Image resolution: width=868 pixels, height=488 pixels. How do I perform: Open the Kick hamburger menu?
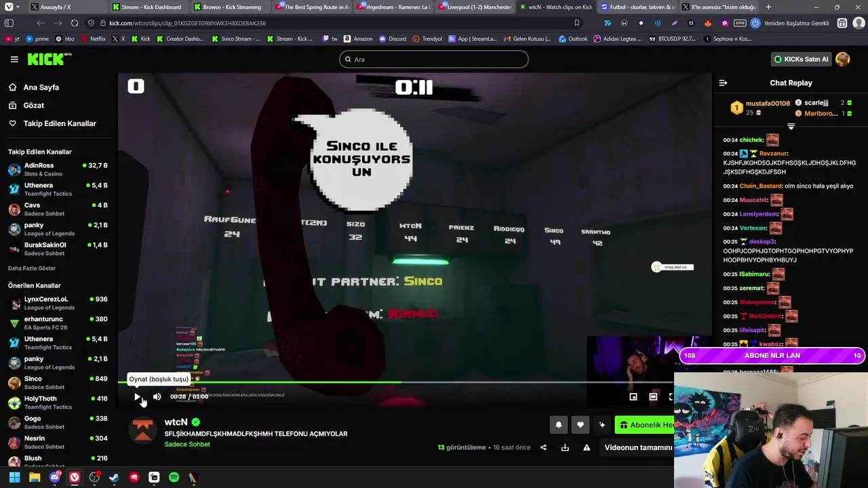(14, 59)
